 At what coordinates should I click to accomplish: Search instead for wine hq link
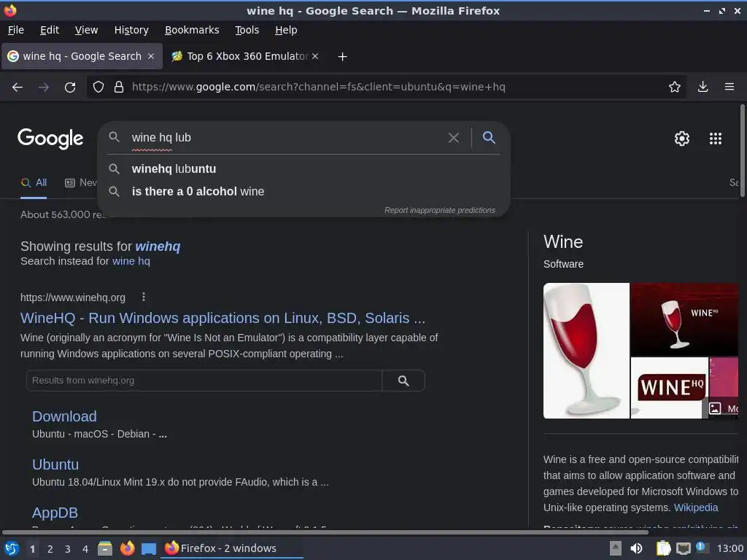pyautogui.click(x=131, y=262)
